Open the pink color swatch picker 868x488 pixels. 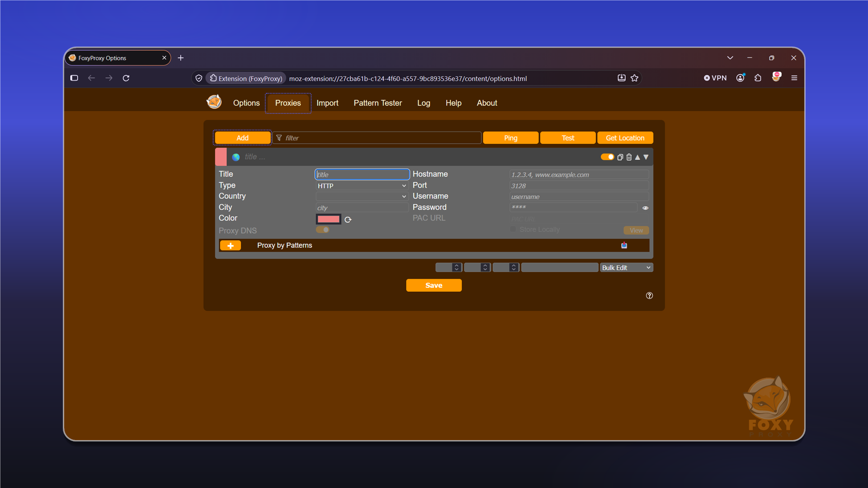(328, 219)
